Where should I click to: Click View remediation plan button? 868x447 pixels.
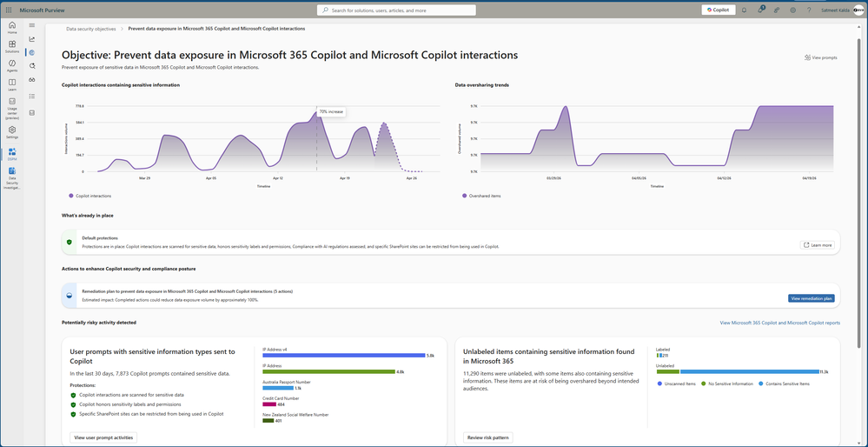(x=811, y=298)
